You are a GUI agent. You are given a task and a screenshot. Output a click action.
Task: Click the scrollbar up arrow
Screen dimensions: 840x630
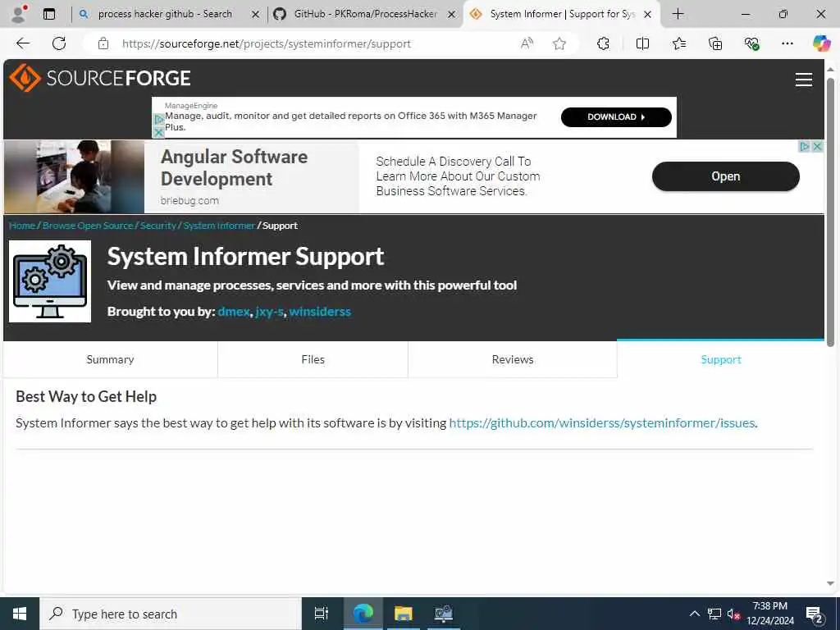pos(830,70)
